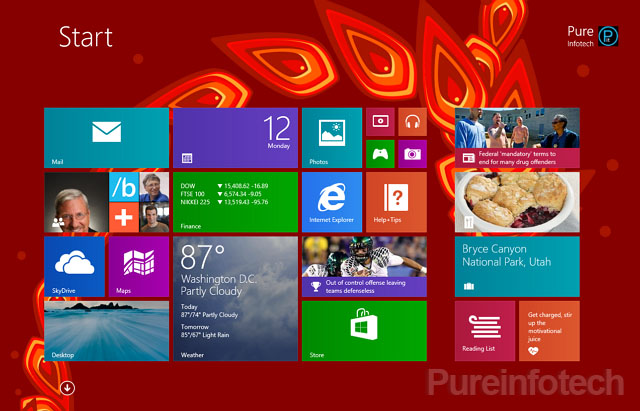640x411 pixels.
Task: Open the news tile about Federal mandatory terms
Action: click(517, 137)
